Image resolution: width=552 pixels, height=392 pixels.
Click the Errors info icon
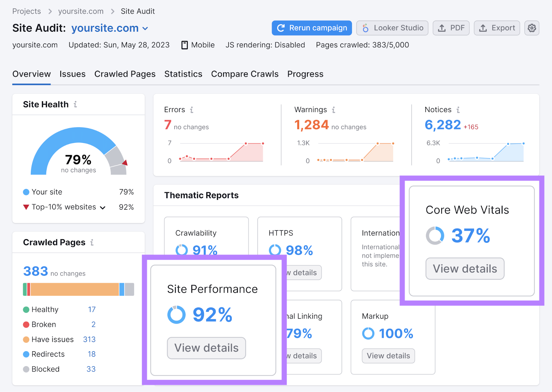pyautogui.click(x=191, y=109)
